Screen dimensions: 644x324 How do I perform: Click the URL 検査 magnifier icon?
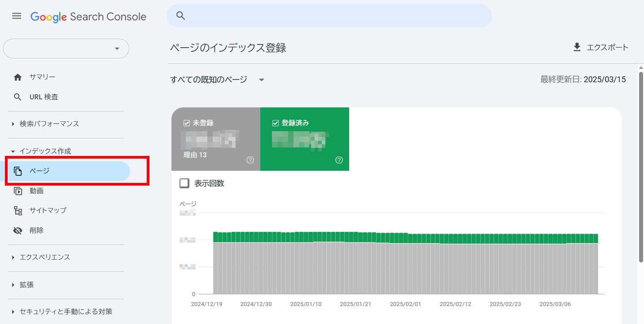tap(18, 97)
